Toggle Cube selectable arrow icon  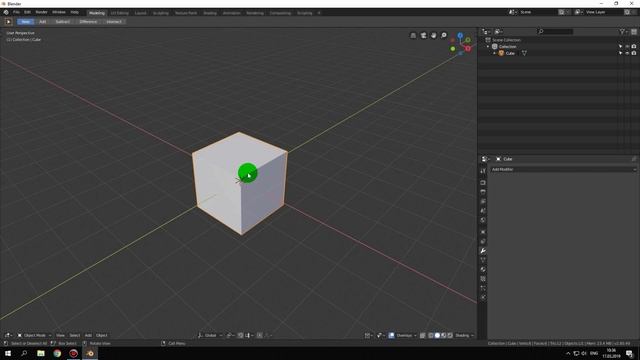pyautogui.click(x=620, y=53)
